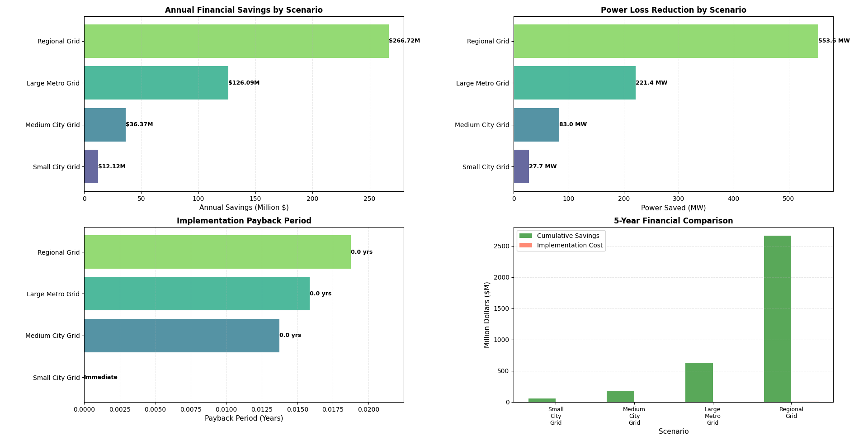868x441 pixels.
Task: Click the Million Dollars ($M) axis label
Action: coord(487,312)
